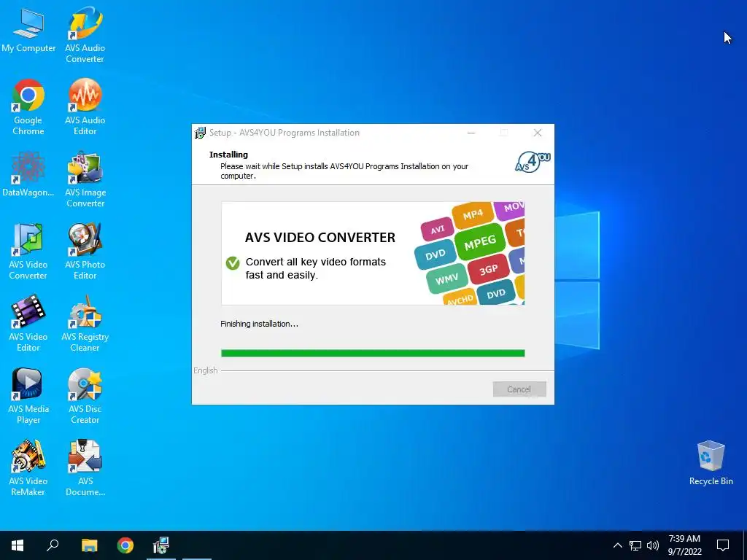Image resolution: width=747 pixels, height=560 pixels.
Task: Launch AVS Registry Cleaner shortcut
Action: click(x=85, y=324)
